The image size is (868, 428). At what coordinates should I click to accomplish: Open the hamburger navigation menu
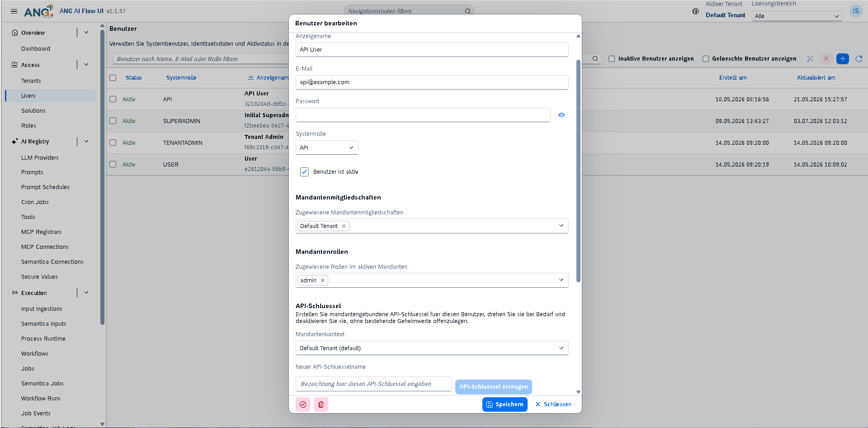coord(14,11)
